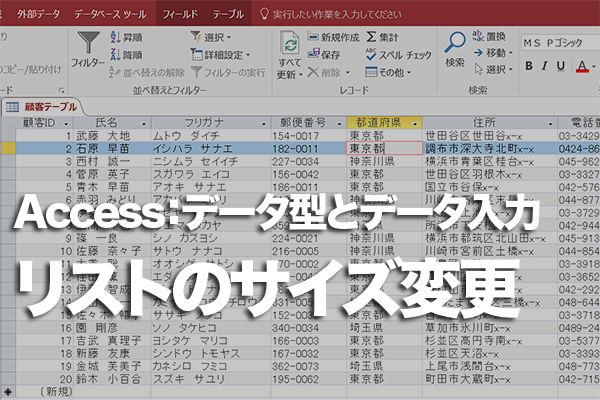The height and width of the screenshot is (400, 600).
Task: Click the 実行したい作業 search box
Action: 337,15
